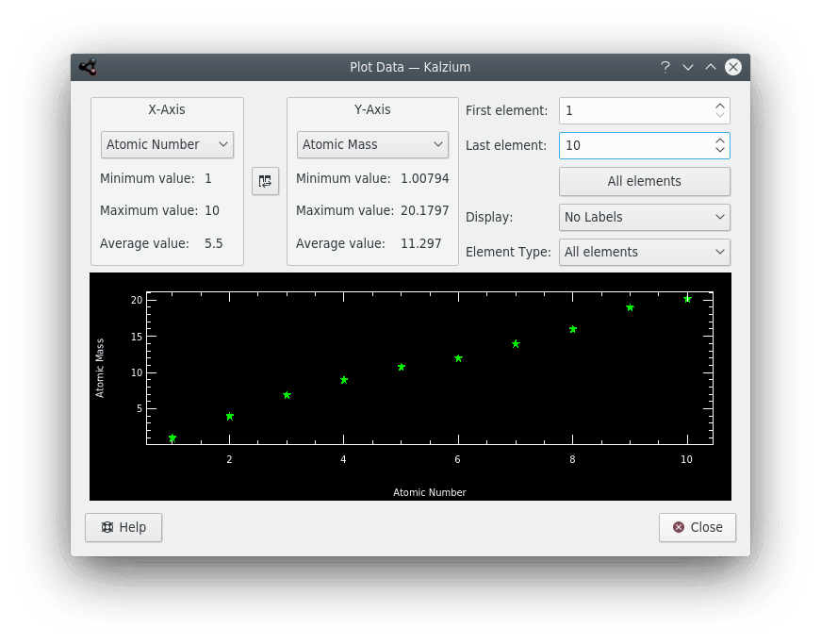
Task: Click the green star at atomic number 6
Action: [459, 358]
